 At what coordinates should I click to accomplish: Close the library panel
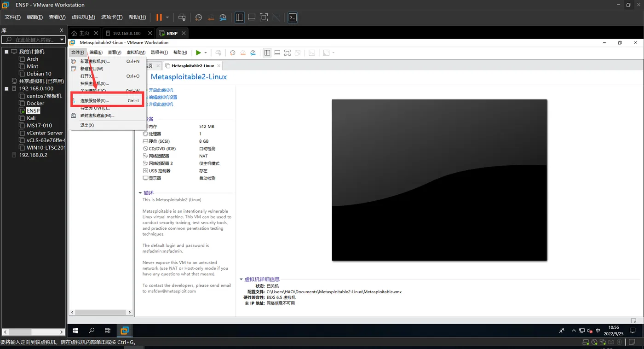click(62, 30)
